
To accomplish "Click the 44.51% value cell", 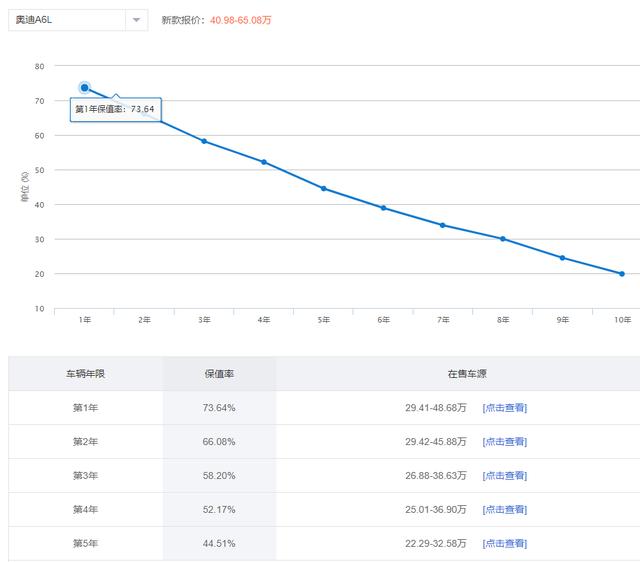I will click(x=219, y=543).
